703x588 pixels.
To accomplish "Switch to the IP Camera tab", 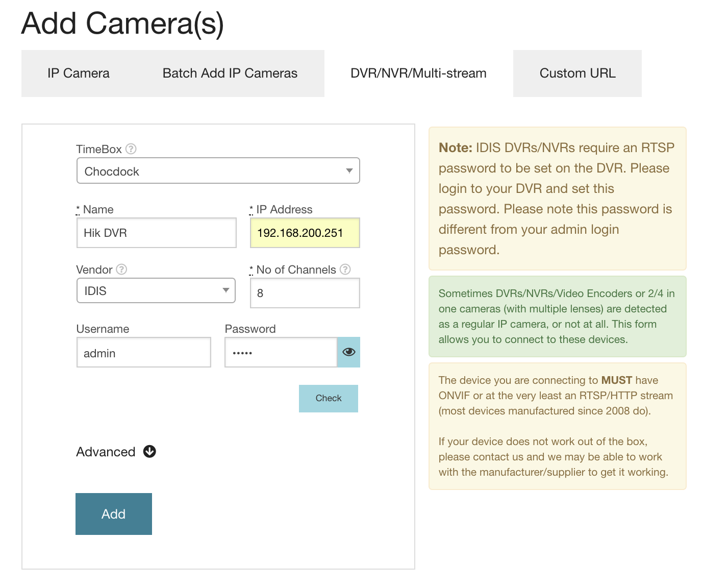I will pos(79,73).
